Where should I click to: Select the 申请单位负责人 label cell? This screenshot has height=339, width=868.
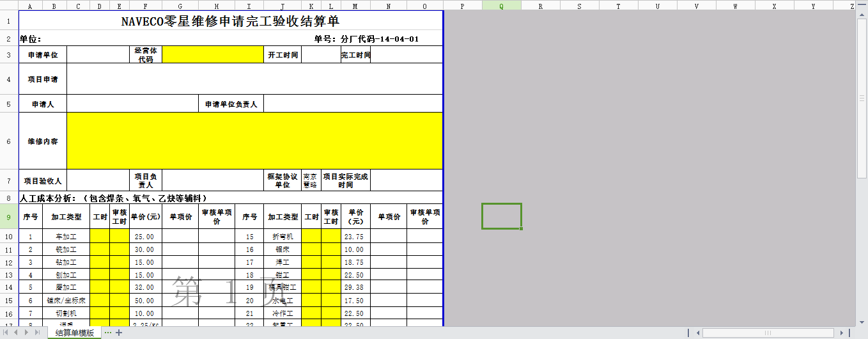coord(231,104)
